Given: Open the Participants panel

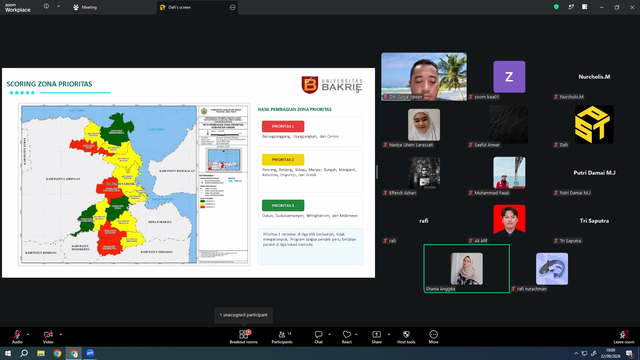Looking at the screenshot, I should pos(282,337).
